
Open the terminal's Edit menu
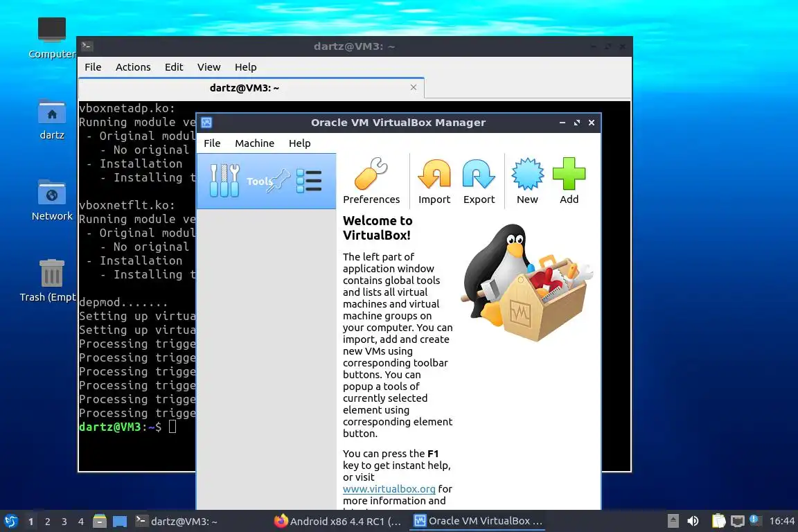[x=174, y=66]
